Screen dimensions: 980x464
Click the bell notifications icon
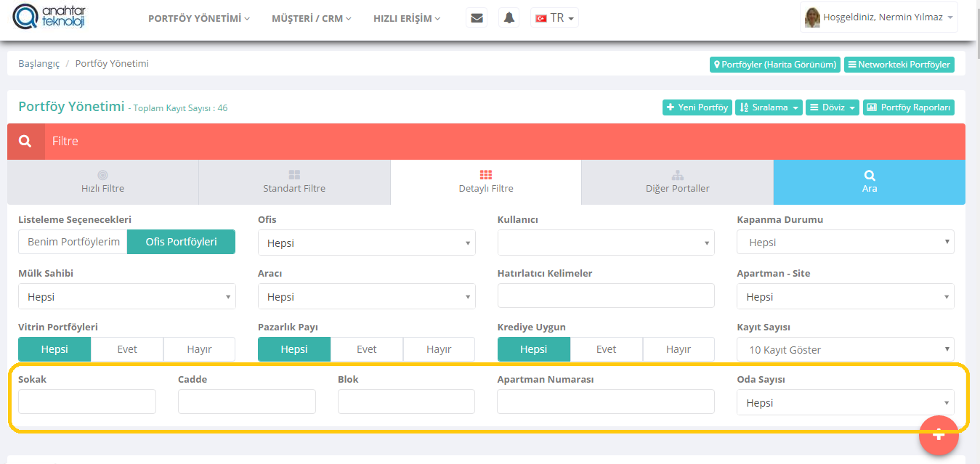pyautogui.click(x=509, y=18)
